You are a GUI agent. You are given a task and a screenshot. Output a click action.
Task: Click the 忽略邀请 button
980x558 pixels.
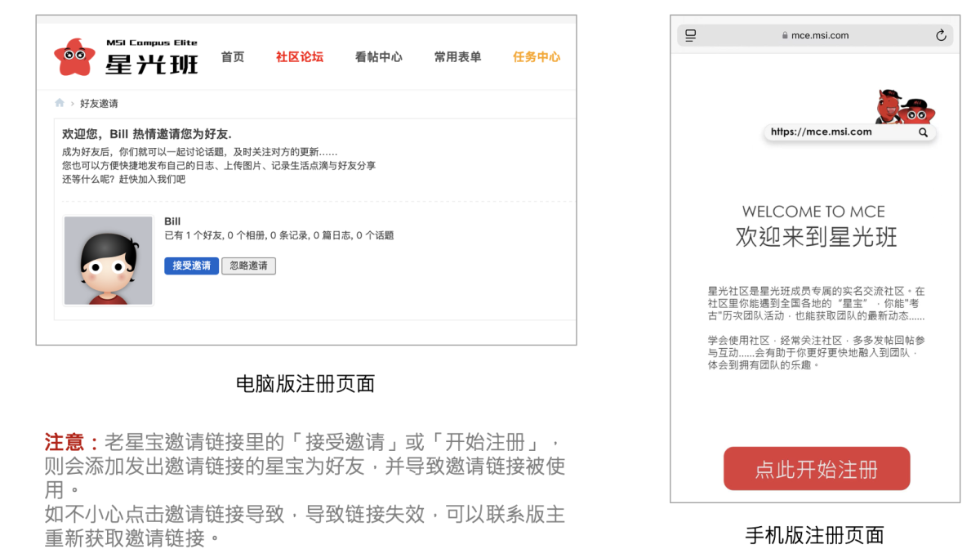click(x=249, y=266)
